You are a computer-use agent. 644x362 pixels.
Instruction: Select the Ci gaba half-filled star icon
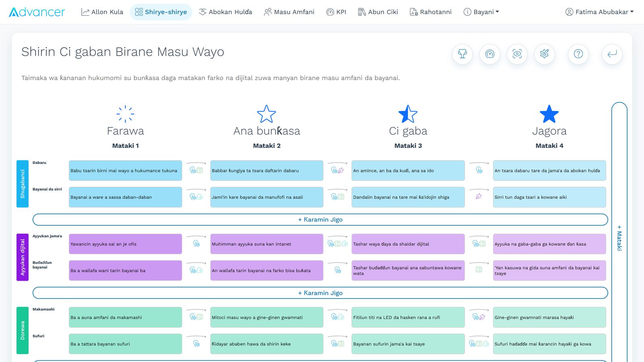point(408,114)
